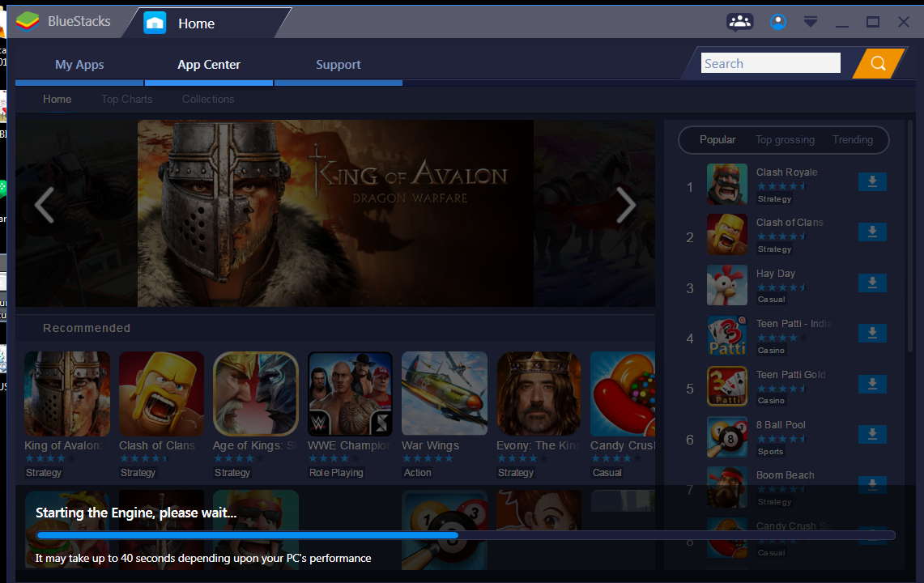Click the WWE Champions title text
The width and height of the screenshot is (924, 583).
click(x=350, y=445)
